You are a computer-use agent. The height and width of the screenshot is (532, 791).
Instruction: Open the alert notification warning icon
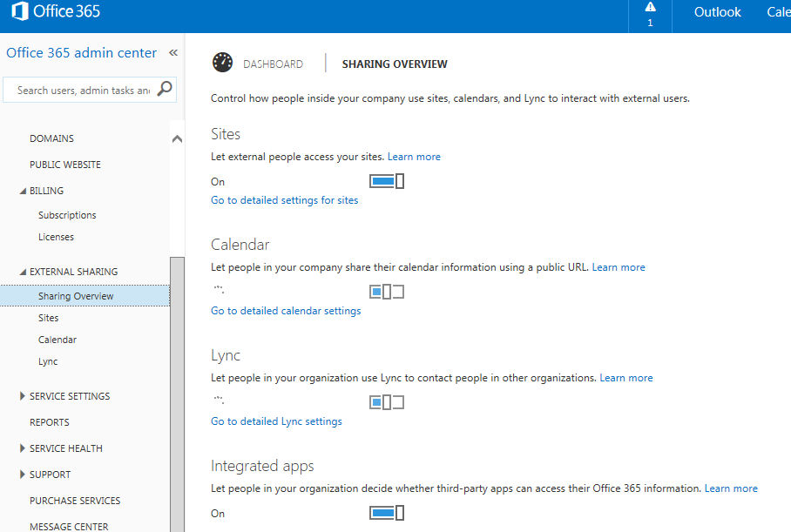click(x=650, y=7)
